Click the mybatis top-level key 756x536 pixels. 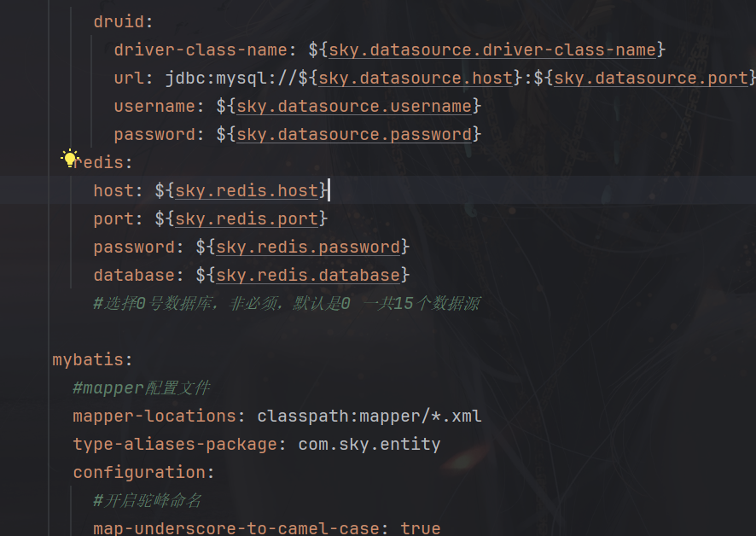[89, 360]
